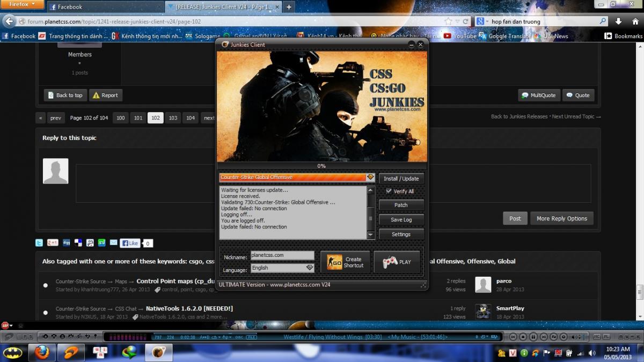Image resolution: width=644 pixels, height=362 pixels.
Task: Open the YouTube bookmark
Action: pos(460,36)
